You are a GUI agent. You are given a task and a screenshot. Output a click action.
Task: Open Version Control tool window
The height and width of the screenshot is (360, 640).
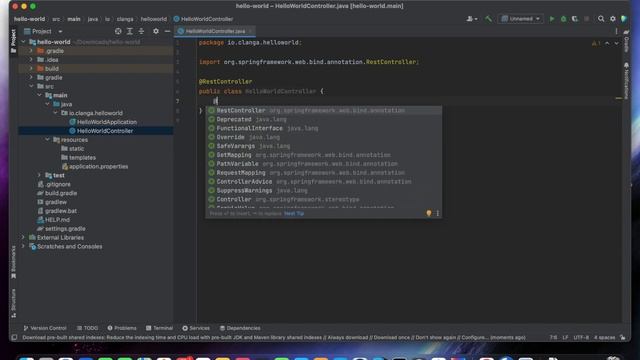(44, 328)
